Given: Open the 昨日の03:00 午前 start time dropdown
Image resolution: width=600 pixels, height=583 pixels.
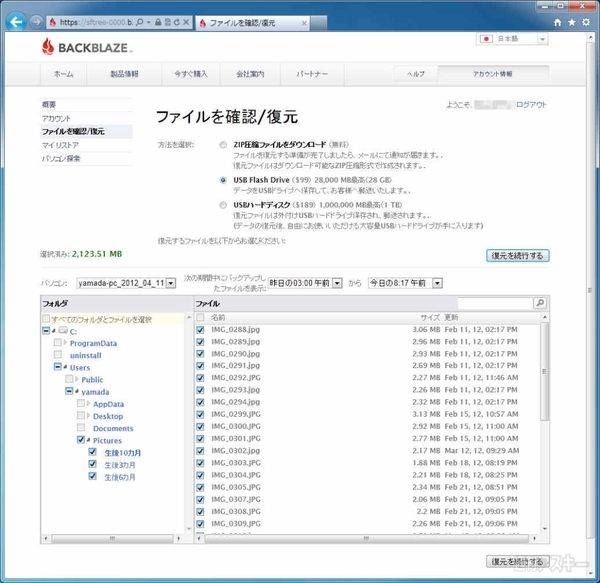Looking at the screenshot, I should coord(305,283).
